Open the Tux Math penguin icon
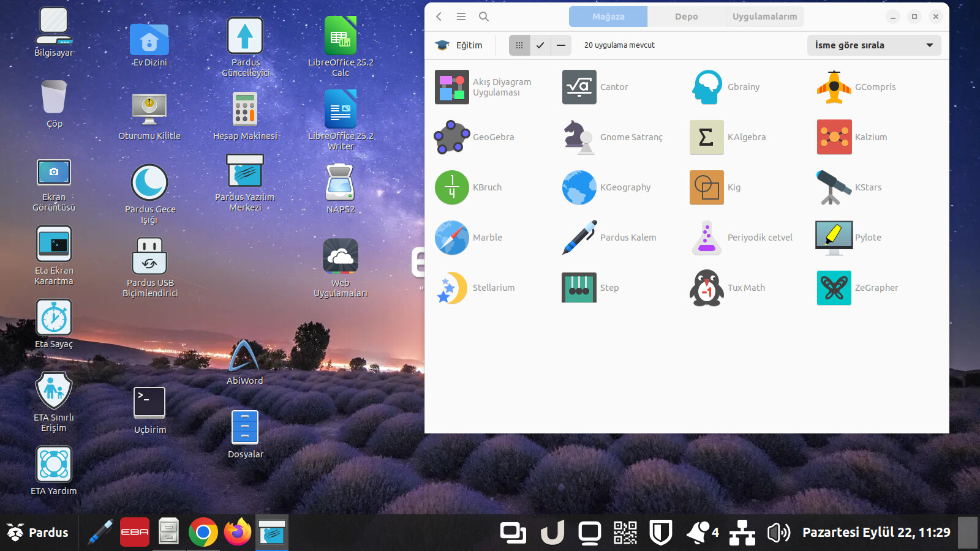Screen dimensions: 980x551 coord(707,288)
